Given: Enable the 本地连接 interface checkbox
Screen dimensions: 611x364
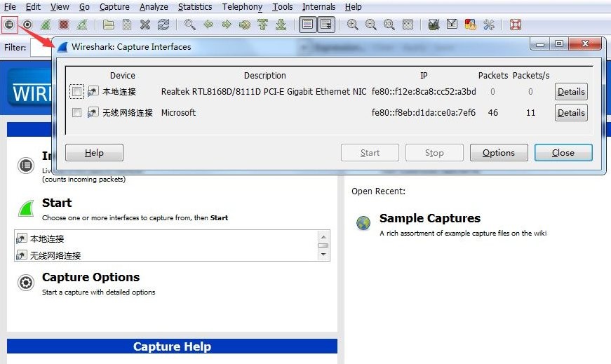Looking at the screenshot, I should (76, 92).
